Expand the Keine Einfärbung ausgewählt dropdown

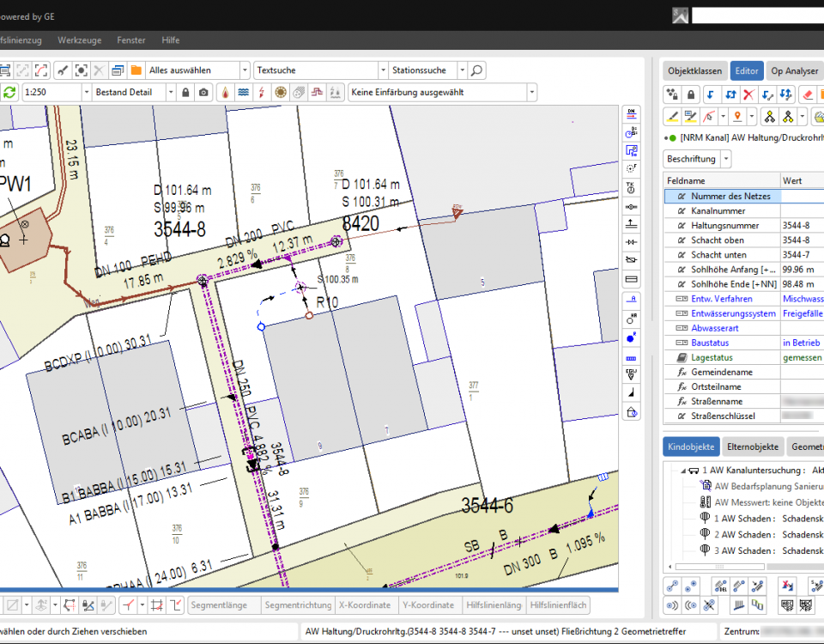coord(531,92)
